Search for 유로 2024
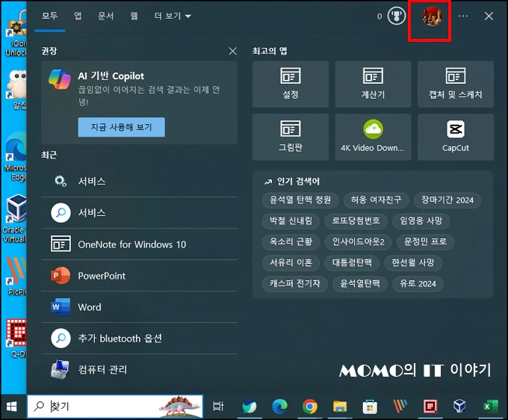This screenshot has height=420, width=508. pos(418,283)
